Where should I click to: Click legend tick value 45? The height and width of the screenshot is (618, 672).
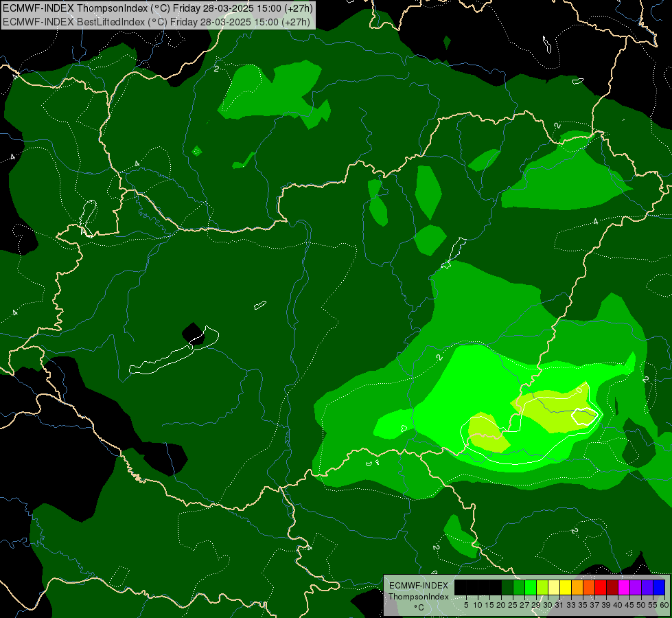pyautogui.click(x=629, y=605)
